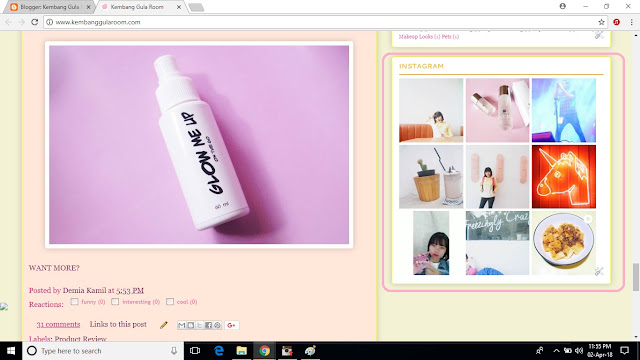The image size is (640, 360).
Task: Open Demia Kamil author link
Action: pyautogui.click(x=84, y=291)
